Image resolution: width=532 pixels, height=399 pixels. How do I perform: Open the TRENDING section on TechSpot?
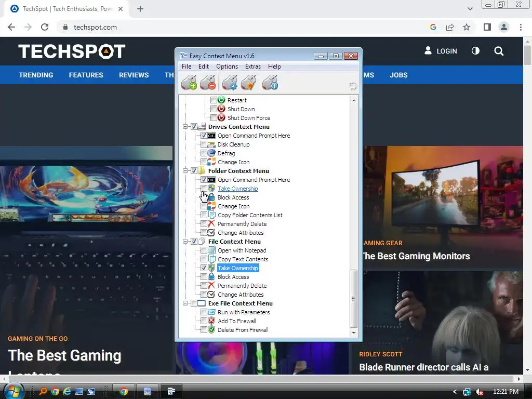tap(36, 75)
